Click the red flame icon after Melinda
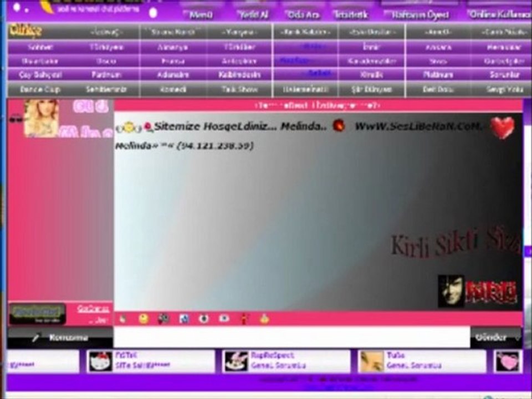This screenshot has height=399, width=532. click(x=339, y=126)
